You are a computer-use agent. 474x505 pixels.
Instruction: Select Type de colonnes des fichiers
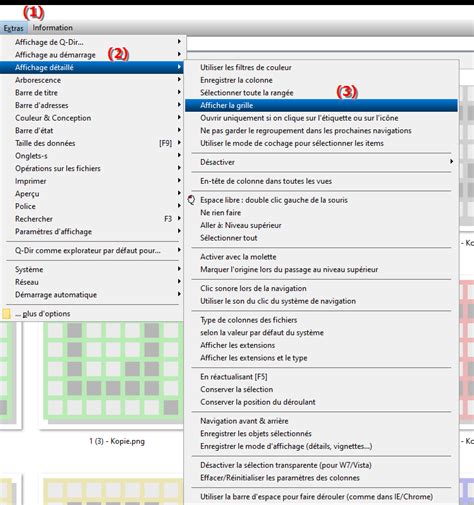click(322, 320)
